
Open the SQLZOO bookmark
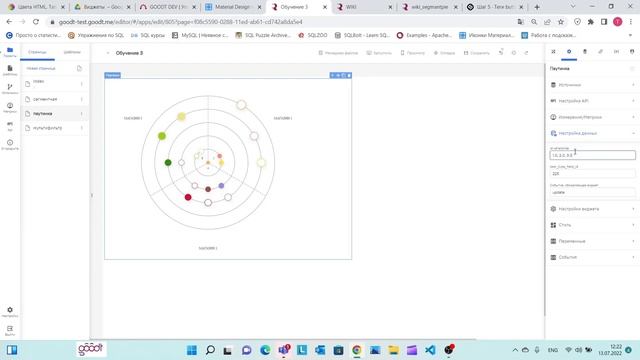pyautogui.click(x=313, y=36)
